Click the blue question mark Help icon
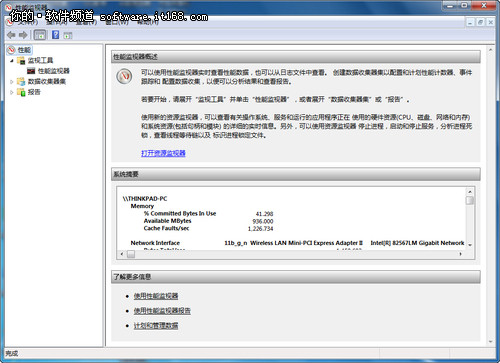This screenshot has height=363, width=500. click(56, 35)
